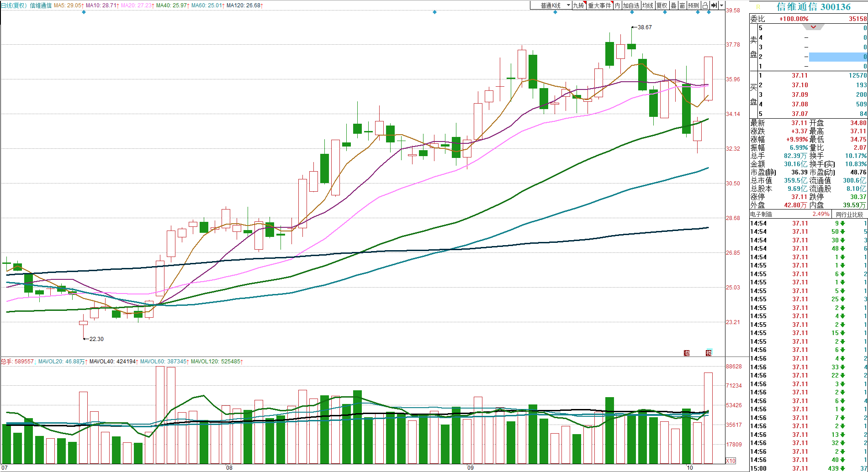Toggle 均线 moving average lines

tap(648, 5)
